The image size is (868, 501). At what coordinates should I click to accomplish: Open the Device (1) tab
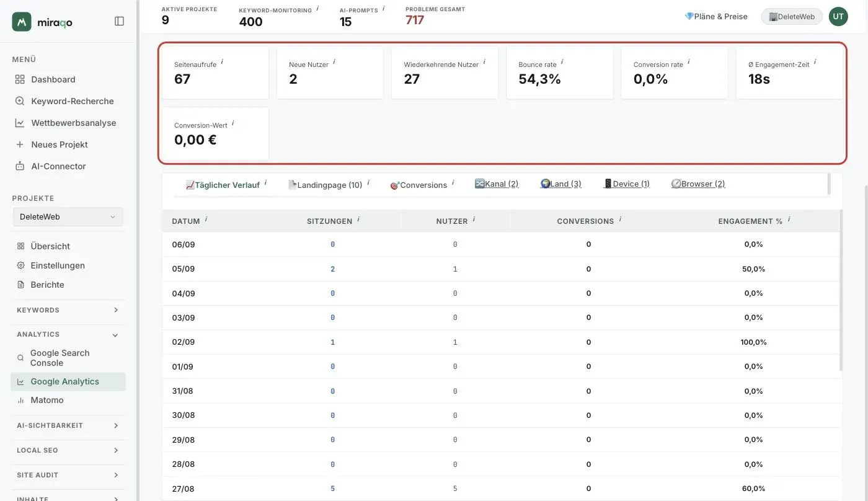click(x=626, y=184)
